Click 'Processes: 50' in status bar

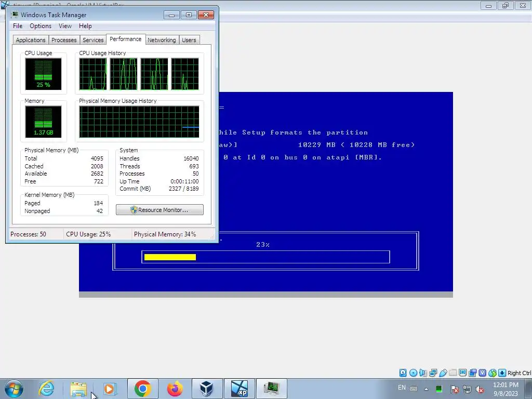pos(28,234)
